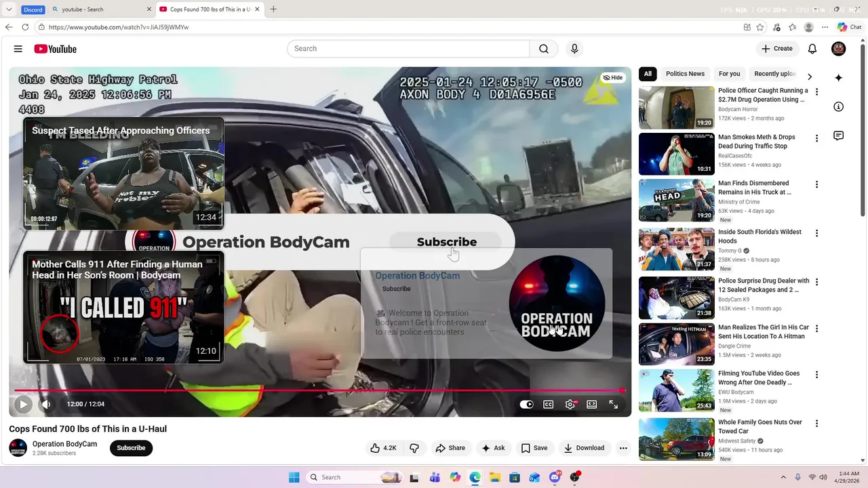868x488 pixels.
Task: Select the For you chip
Action: tap(730, 74)
